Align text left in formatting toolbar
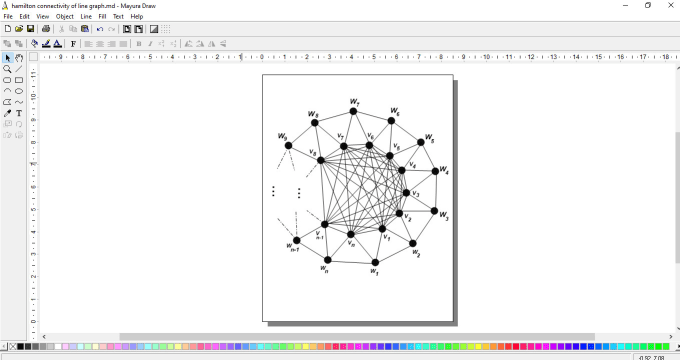This screenshot has height=360, width=680. (x=88, y=43)
